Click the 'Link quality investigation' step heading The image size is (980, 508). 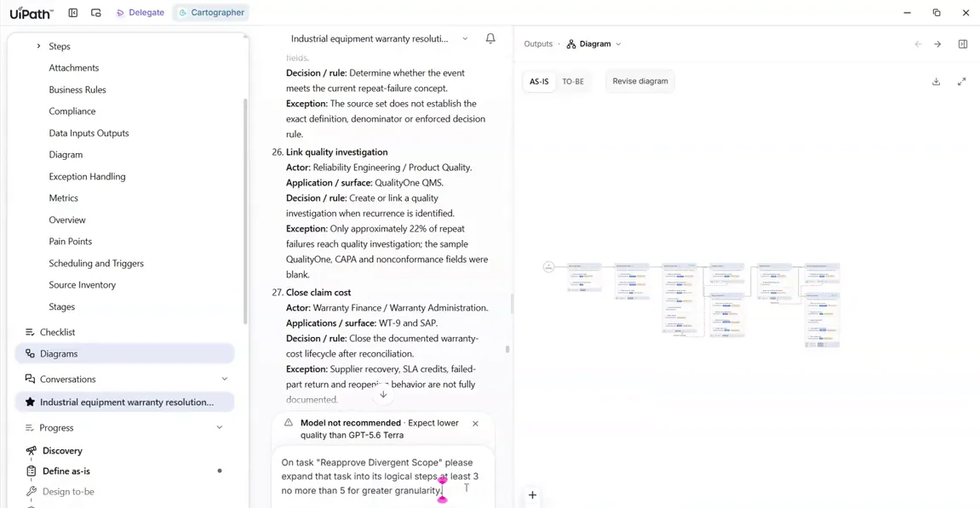(x=337, y=151)
